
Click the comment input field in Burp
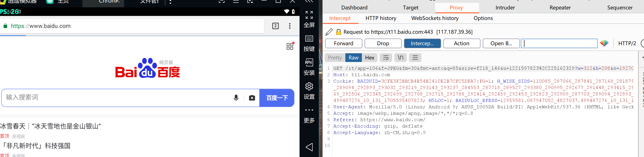559,43
